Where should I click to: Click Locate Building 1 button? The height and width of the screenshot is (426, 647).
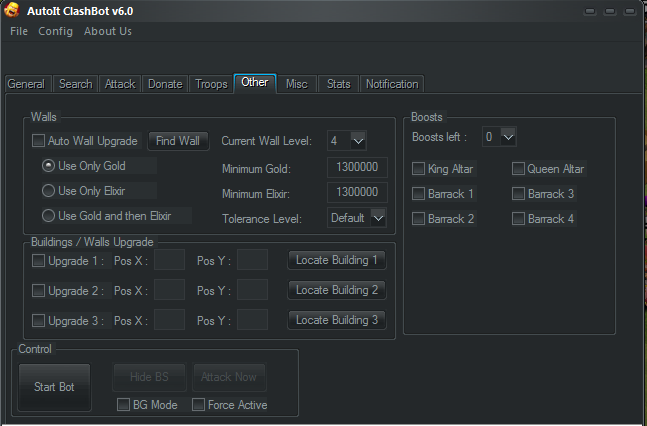(337, 260)
